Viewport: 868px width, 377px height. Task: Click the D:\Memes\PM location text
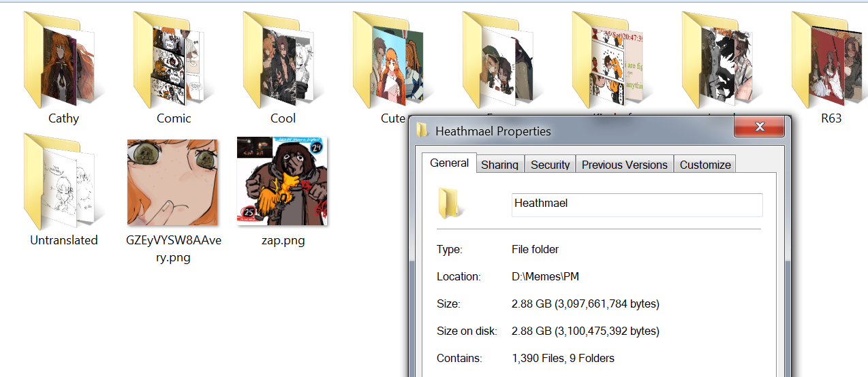tap(545, 277)
